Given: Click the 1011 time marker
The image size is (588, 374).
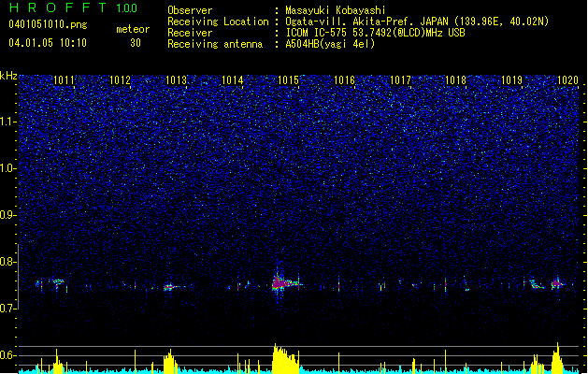Looking at the screenshot, I should (65, 80).
